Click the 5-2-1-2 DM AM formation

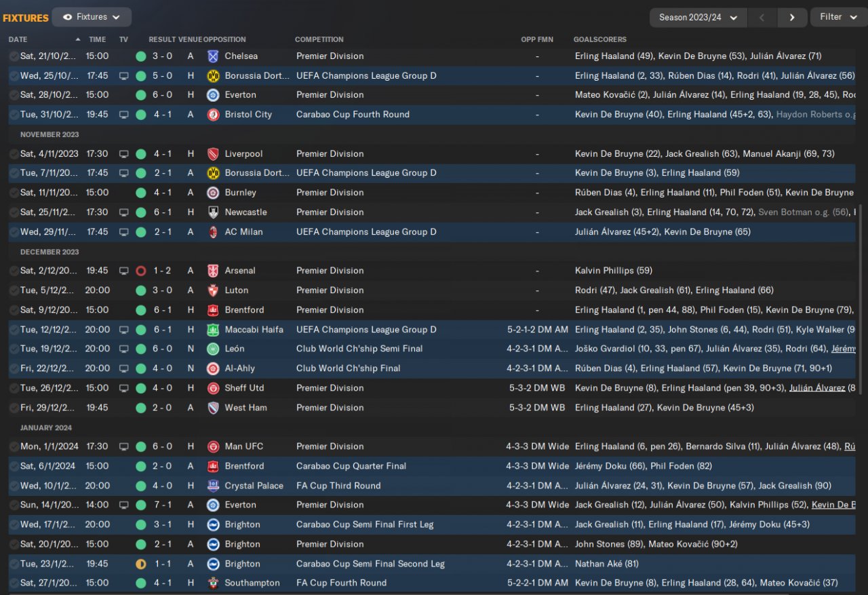tap(537, 330)
